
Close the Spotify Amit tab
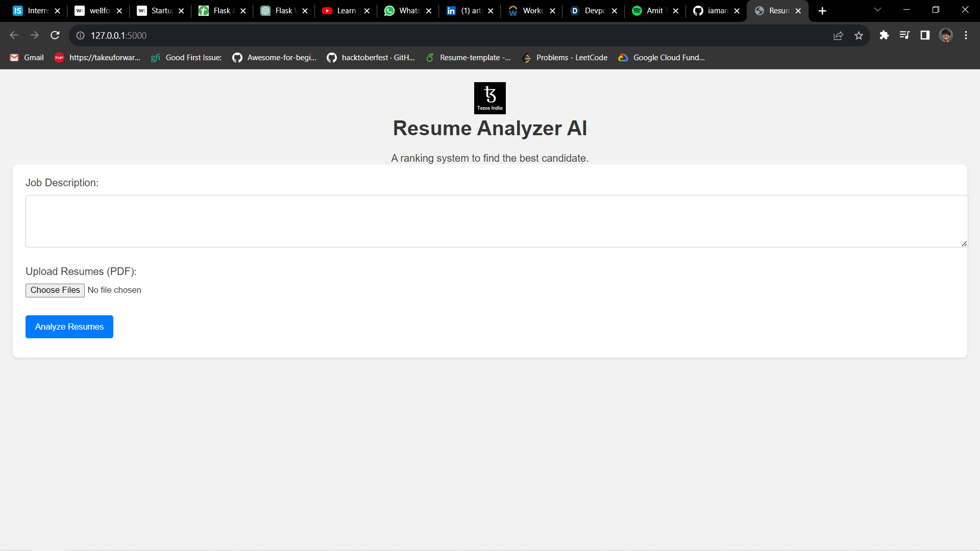[x=675, y=11]
